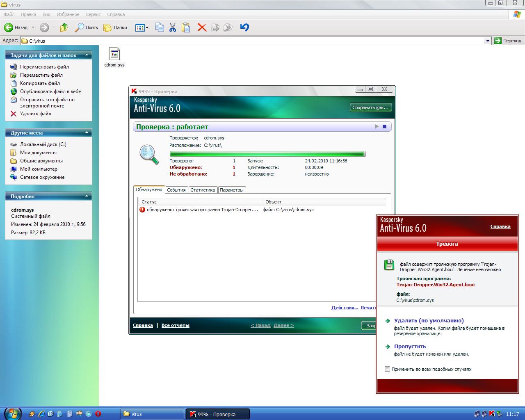Click Kaspersky icon in the system tray
Screen dimensions: 525x420
pyautogui.click(x=492, y=414)
